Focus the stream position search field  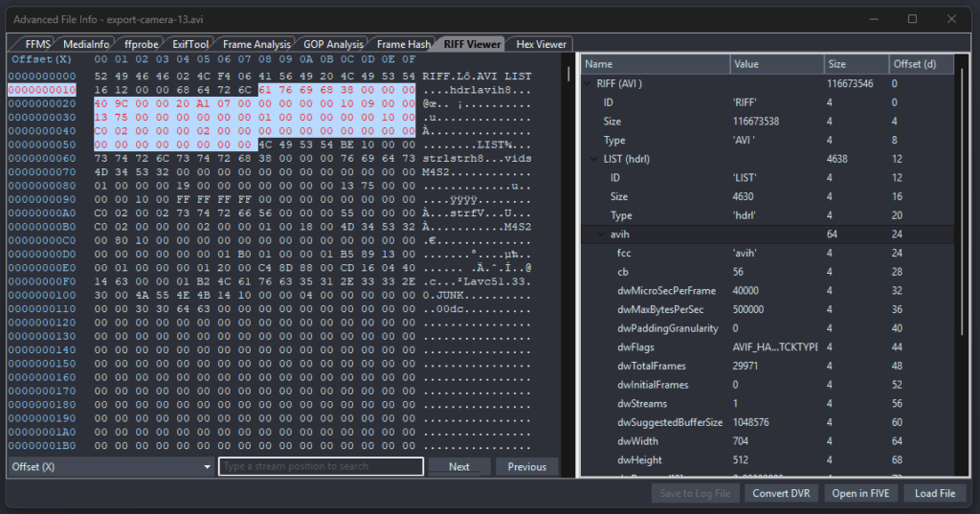[321, 467]
